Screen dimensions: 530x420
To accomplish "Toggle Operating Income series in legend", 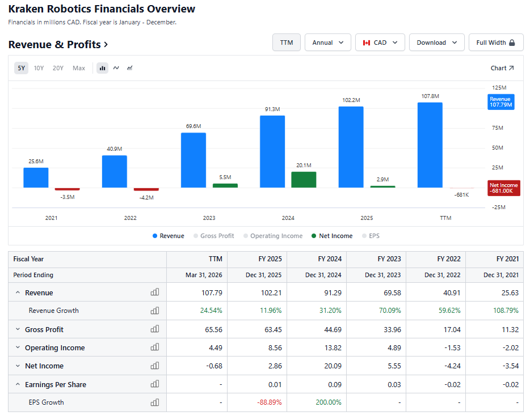I will pyautogui.click(x=273, y=236).
